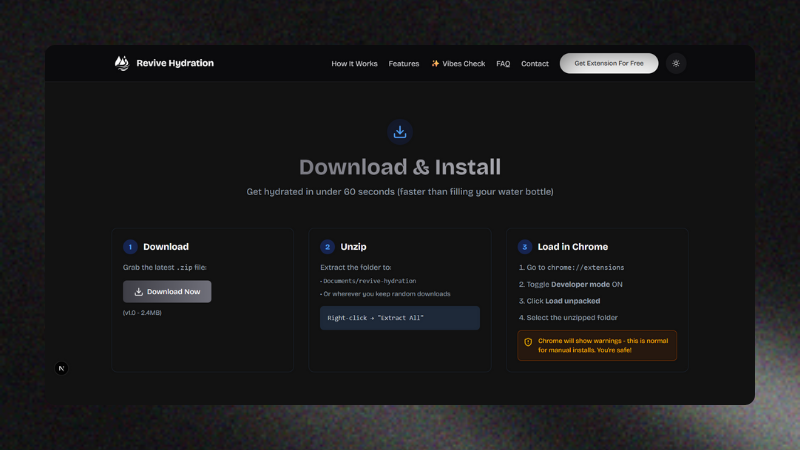Click the step 2 number badge
Viewport: 800px width, 450px height.
point(328,247)
